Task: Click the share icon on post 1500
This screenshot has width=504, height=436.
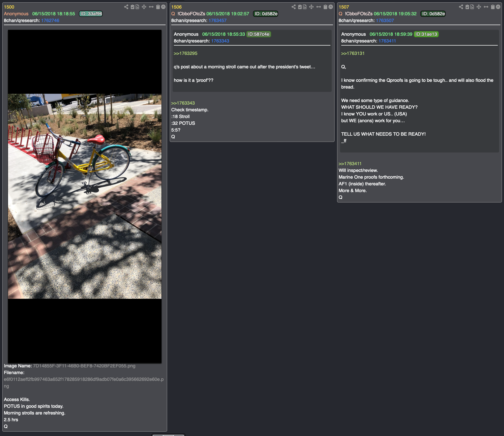Action: [126, 7]
